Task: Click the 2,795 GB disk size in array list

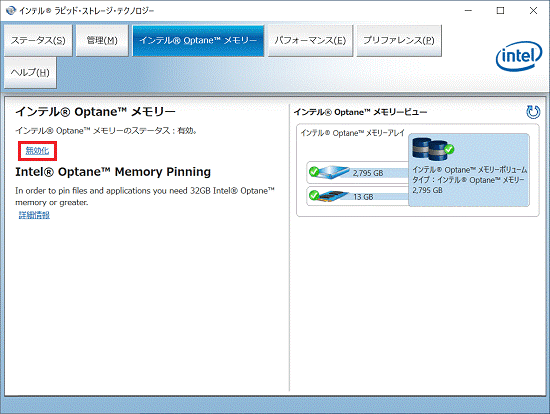Action: (x=368, y=173)
